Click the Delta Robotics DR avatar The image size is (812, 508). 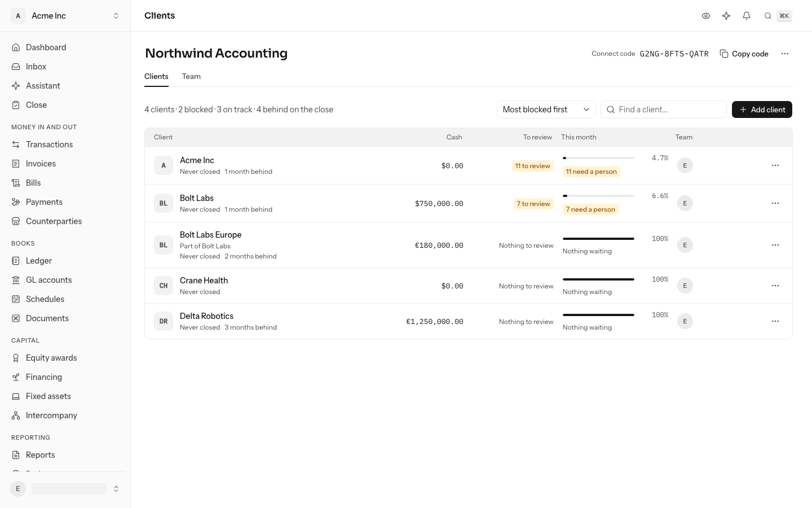pos(164,321)
